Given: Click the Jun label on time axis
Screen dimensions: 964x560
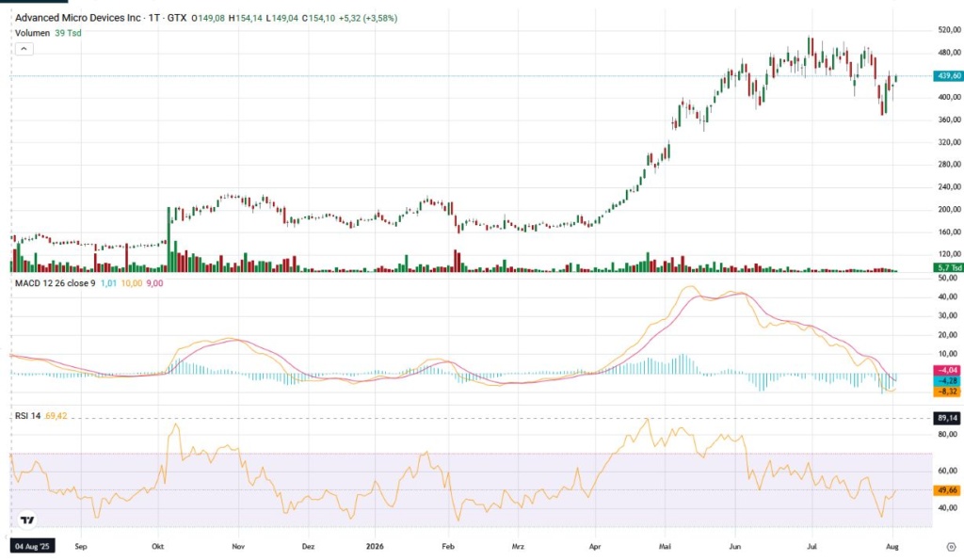Looking at the screenshot, I should click(x=734, y=547).
